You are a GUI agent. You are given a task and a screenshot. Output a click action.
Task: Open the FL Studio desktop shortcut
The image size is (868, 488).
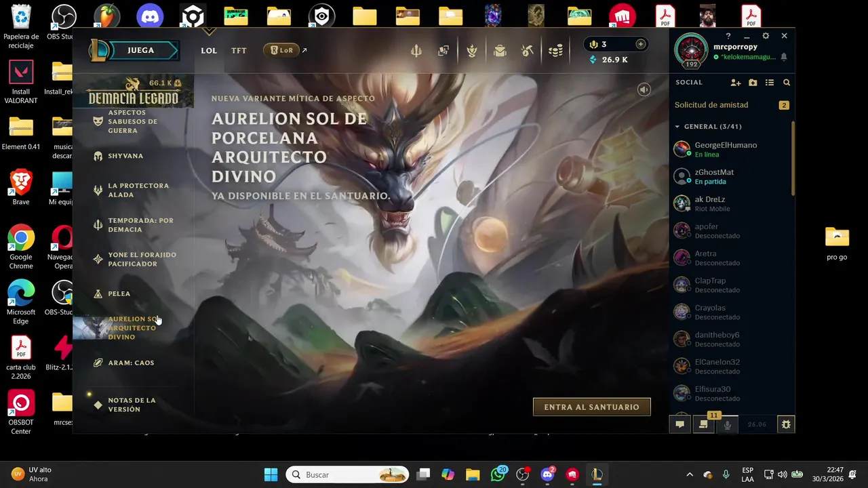tap(106, 16)
